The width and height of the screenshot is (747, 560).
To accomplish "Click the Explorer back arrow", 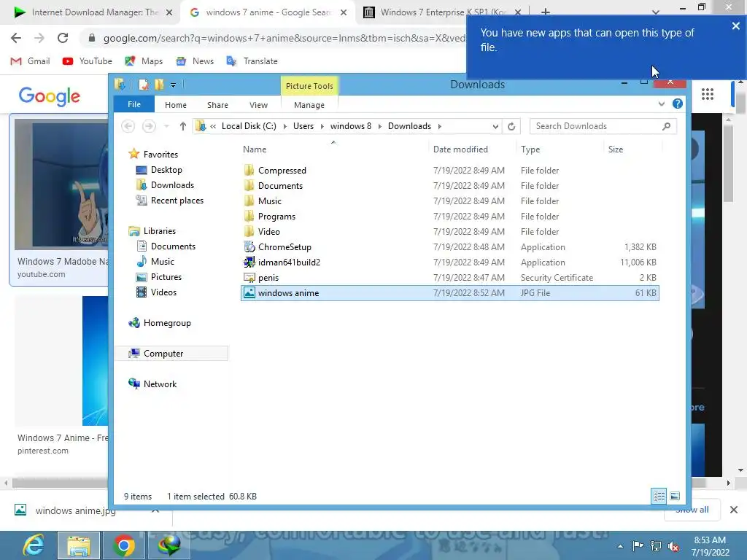I will click(x=128, y=126).
